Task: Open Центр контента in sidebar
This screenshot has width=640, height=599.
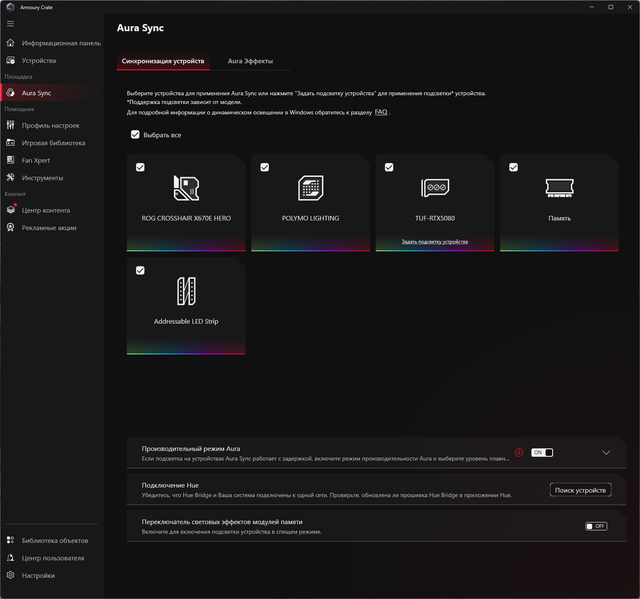Action: (x=52, y=210)
